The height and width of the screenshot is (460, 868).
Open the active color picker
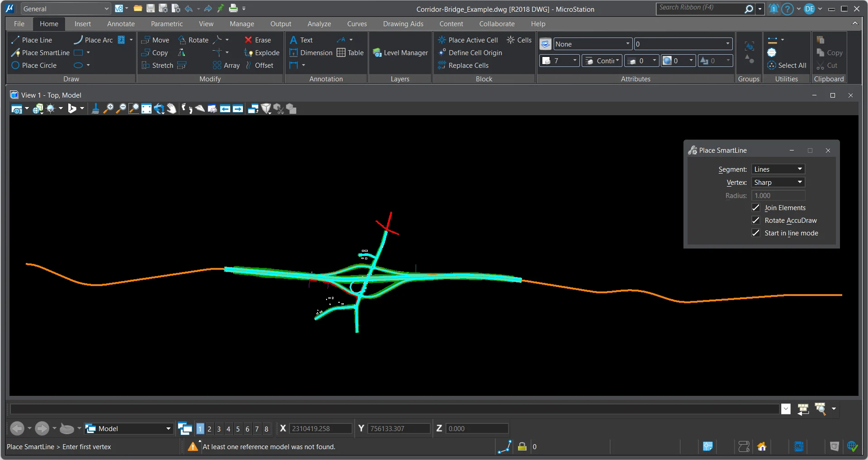pyautogui.click(x=560, y=61)
